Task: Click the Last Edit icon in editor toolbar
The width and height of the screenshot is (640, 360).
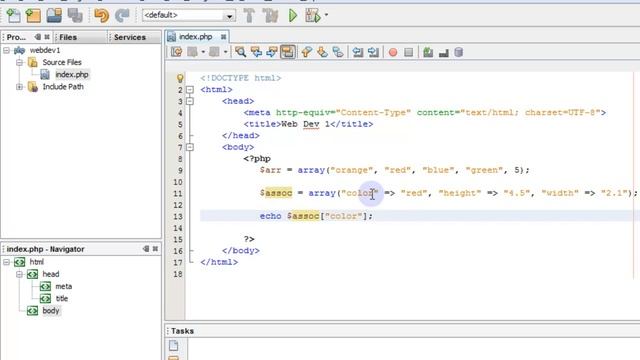Action: click(177, 52)
